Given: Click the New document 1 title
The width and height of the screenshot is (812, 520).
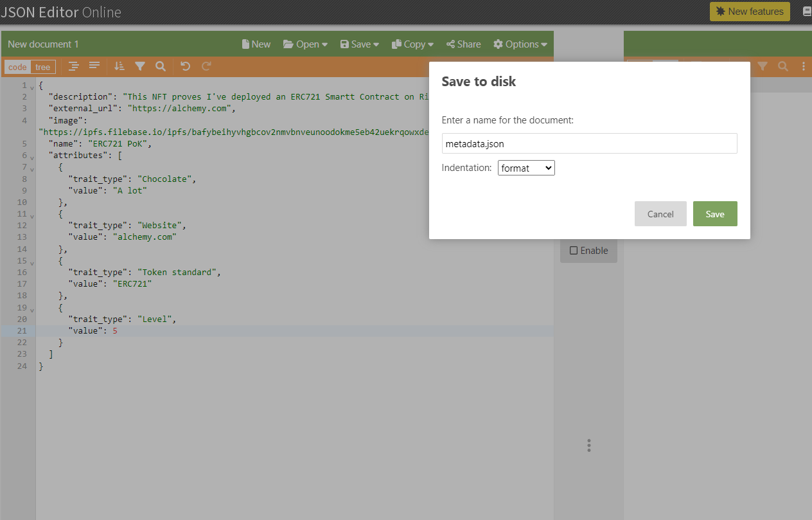Looking at the screenshot, I should tap(43, 44).
